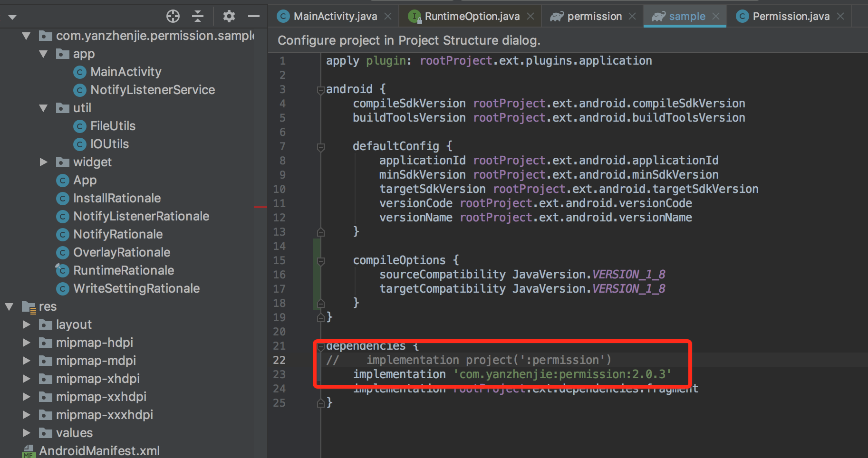Fold the compileOptions block on line 15
Viewport: 868px width, 458px height.
point(321,261)
